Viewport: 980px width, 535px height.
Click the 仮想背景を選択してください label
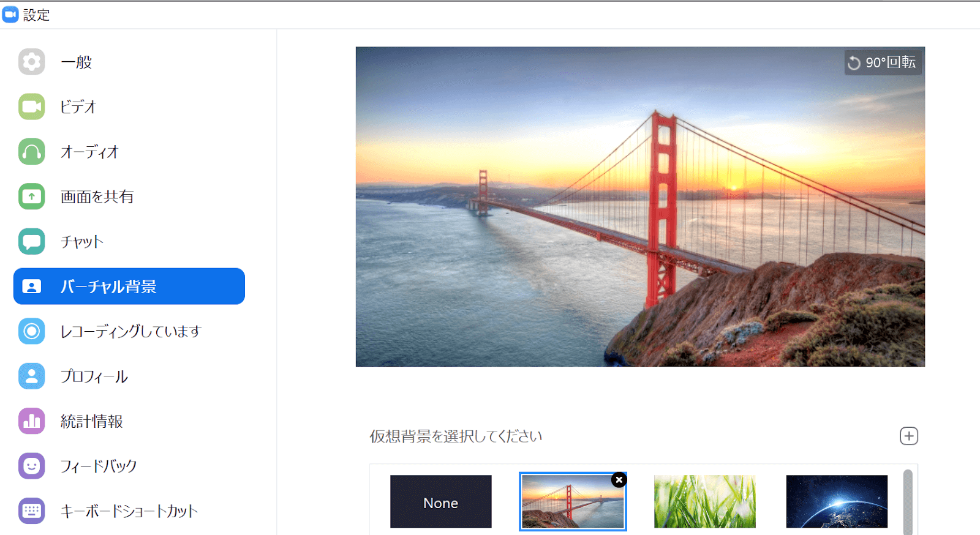point(456,436)
